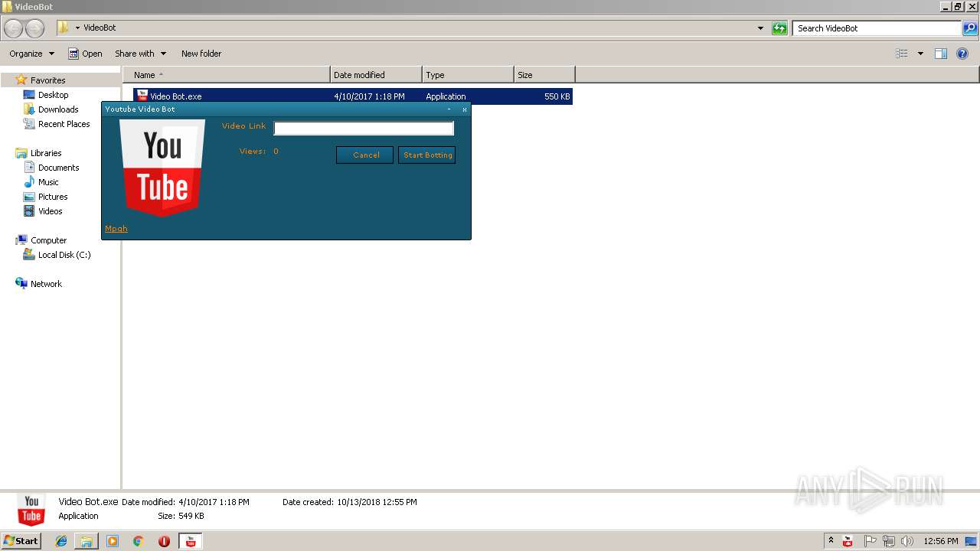
Task: Open Recent Places in the navigation pane
Action: coord(64,124)
